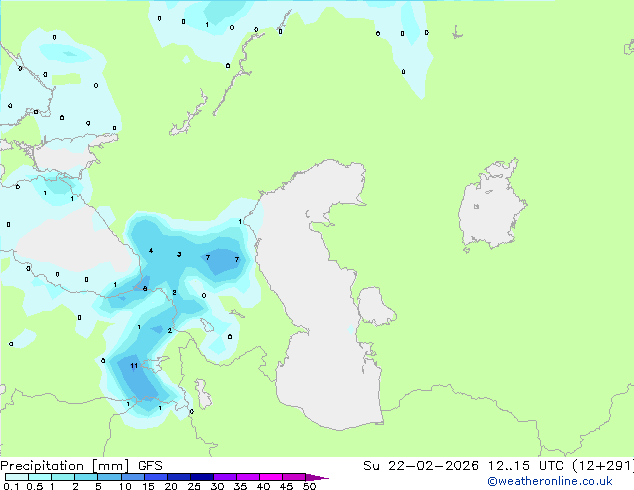Viewport: 634px width, 490px height.
Task: Select the 2–5 mm legend color swatch
Action: (86, 477)
